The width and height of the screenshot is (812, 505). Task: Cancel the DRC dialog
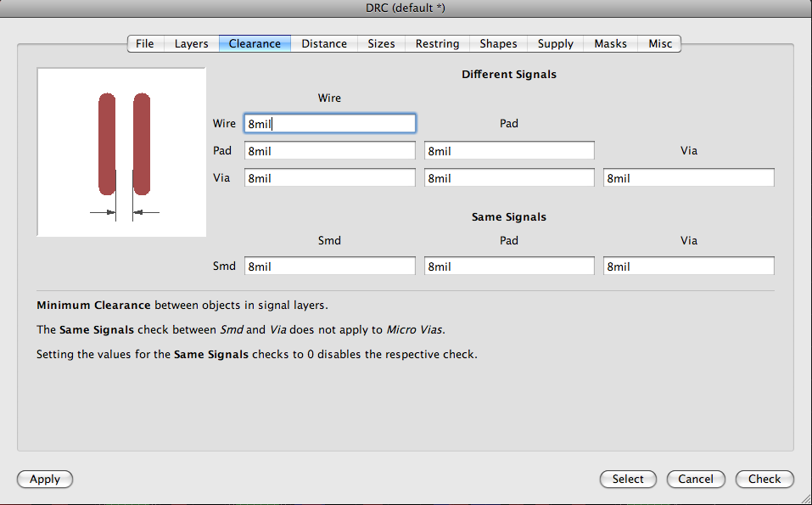696,479
